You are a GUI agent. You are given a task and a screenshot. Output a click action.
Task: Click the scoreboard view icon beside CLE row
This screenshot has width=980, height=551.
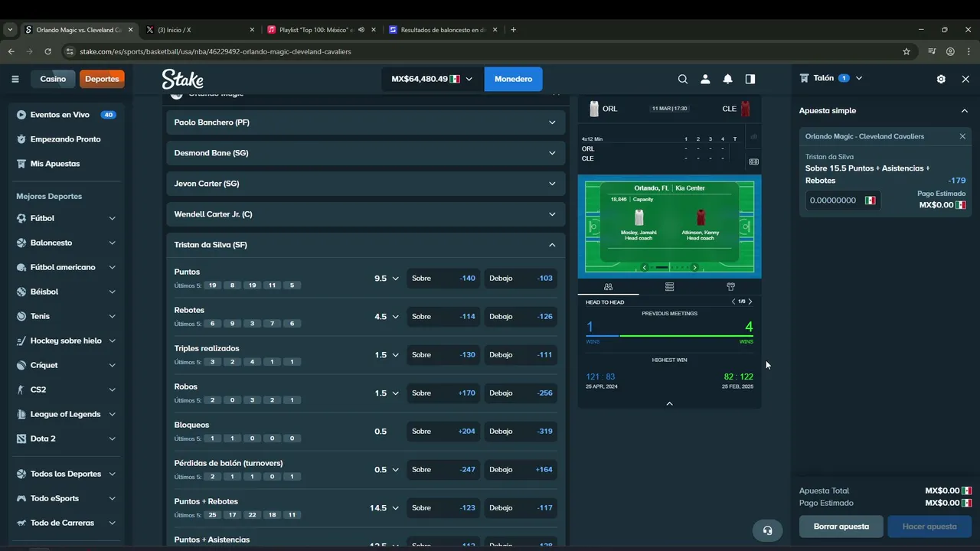753,161
